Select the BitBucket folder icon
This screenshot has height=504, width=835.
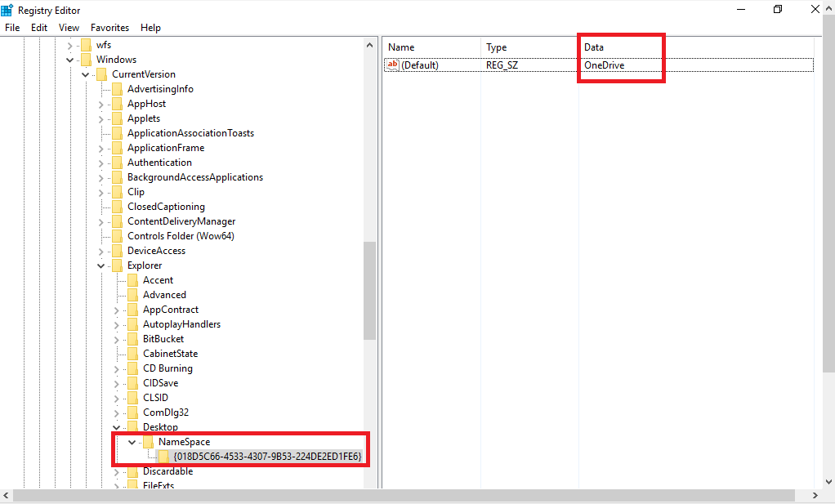click(x=132, y=338)
